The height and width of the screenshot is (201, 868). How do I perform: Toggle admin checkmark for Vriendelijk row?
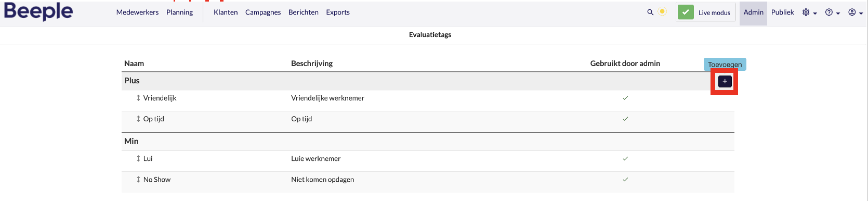(625, 98)
